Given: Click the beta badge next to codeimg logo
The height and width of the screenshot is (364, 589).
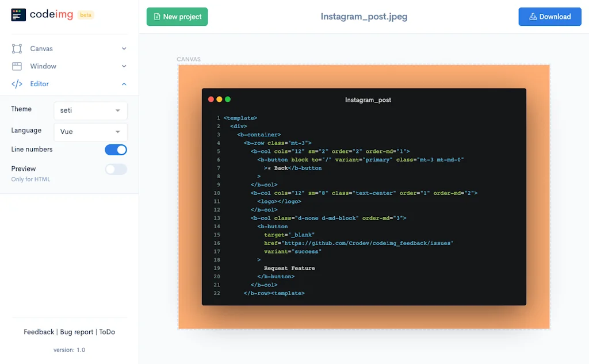Looking at the screenshot, I should [x=86, y=14].
